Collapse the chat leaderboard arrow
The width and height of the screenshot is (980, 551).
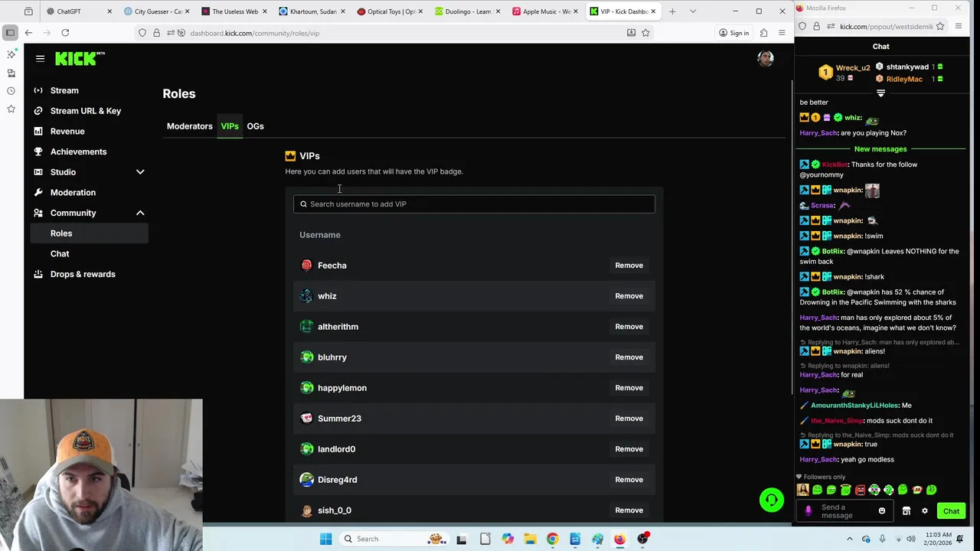(x=880, y=93)
